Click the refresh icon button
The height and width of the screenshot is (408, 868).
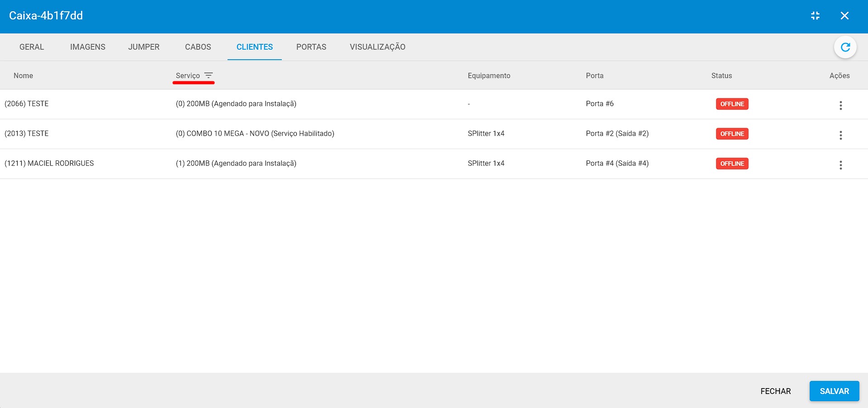point(845,47)
